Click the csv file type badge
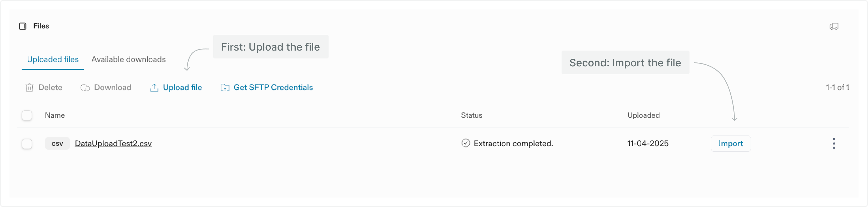 coord(57,144)
